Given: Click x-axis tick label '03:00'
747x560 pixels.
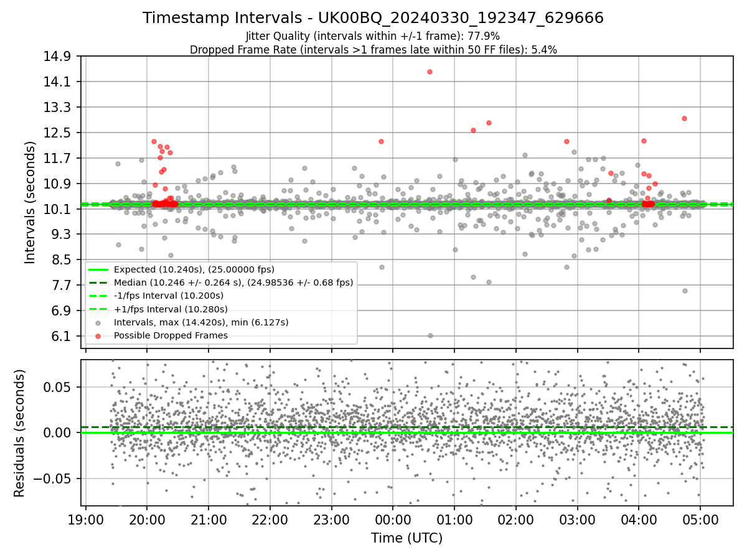Looking at the screenshot, I should pyautogui.click(x=577, y=520).
